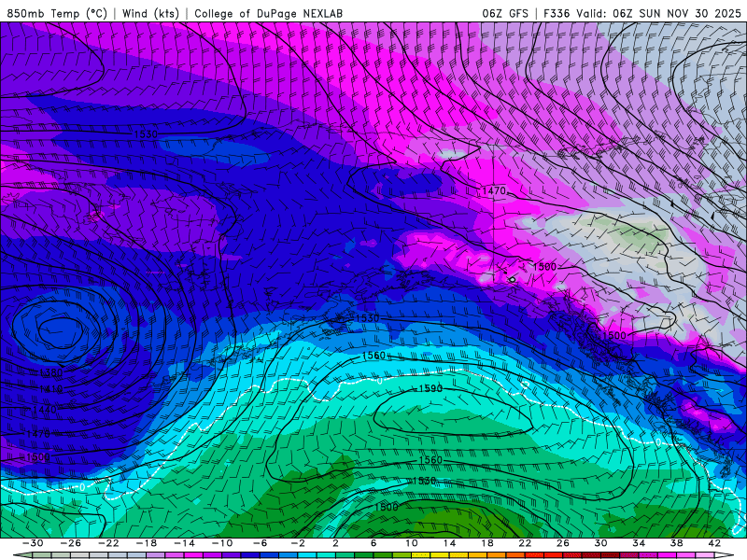747x560 pixels.
Task: Click the positive 26 colorbar tick label
Action: pyautogui.click(x=563, y=543)
